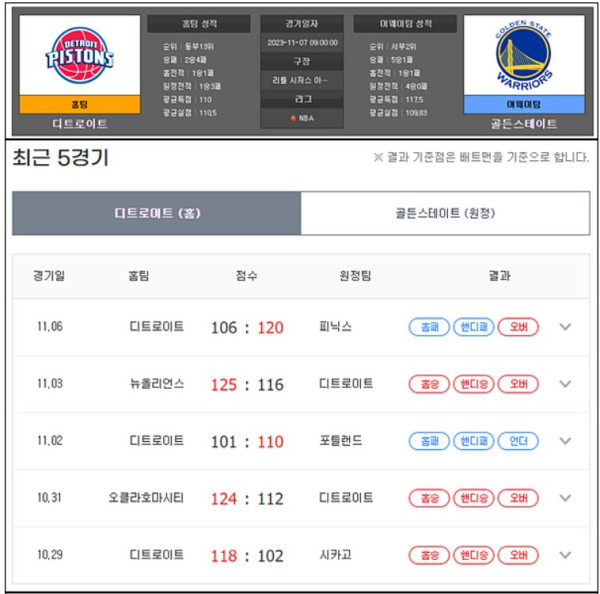Expand the 11.02 포틀랜드 game chevron
Viewport: 600px width, 594px height.
[x=566, y=441]
